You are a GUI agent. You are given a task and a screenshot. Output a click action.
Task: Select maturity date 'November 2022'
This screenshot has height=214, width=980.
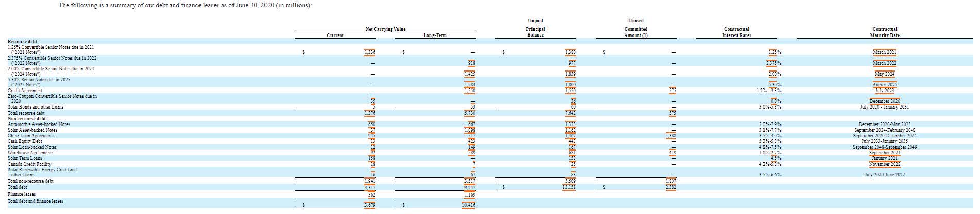(885, 164)
